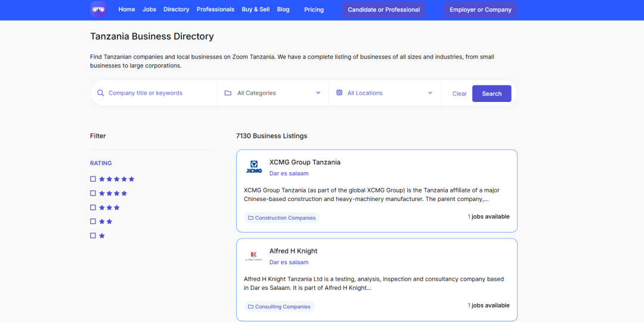Click the Clear filters link
644x322 pixels.
tap(459, 94)
